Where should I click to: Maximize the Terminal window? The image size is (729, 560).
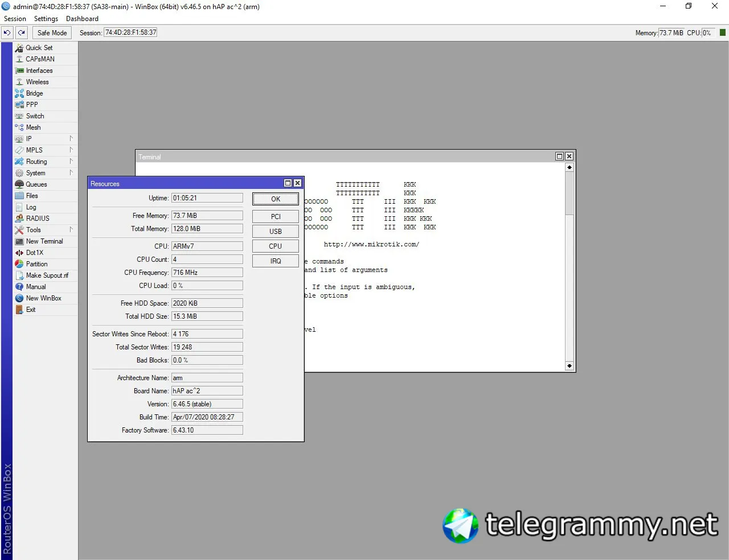pos(559,157)
